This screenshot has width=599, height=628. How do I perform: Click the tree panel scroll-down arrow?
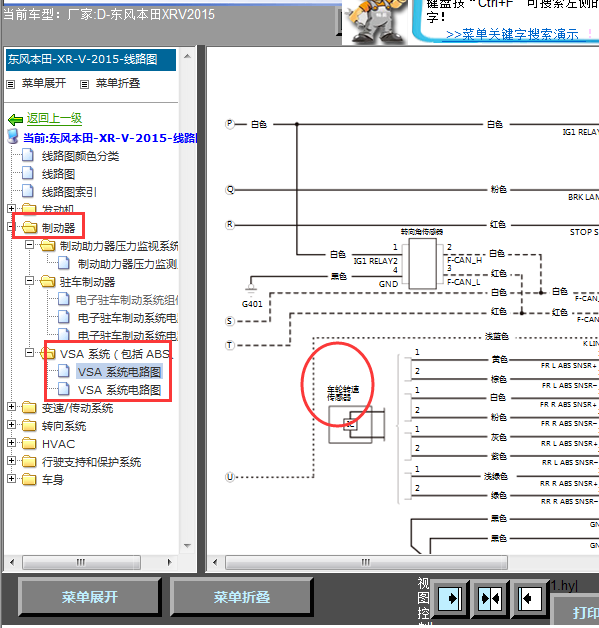pyautogui.click(x=187, y=545)
